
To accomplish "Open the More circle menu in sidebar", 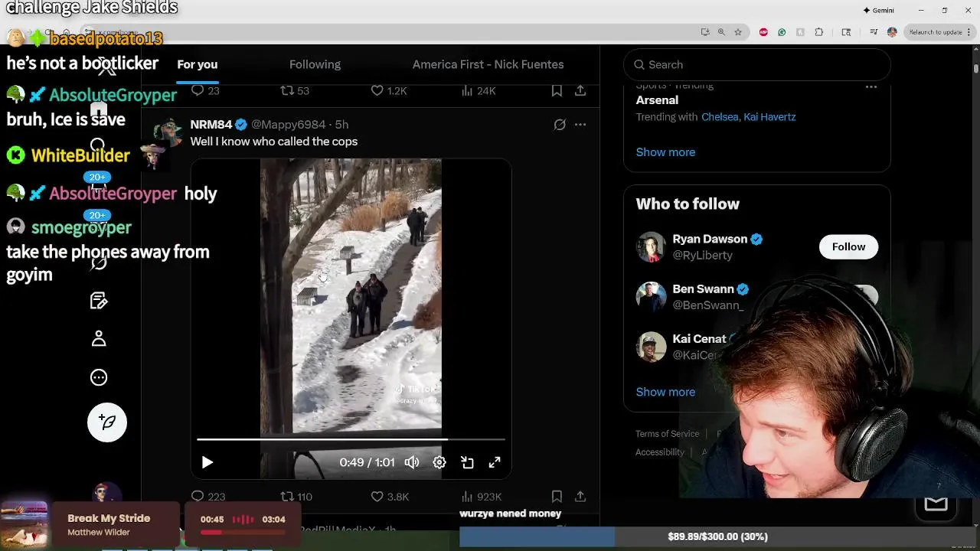I will click(99, 377).
